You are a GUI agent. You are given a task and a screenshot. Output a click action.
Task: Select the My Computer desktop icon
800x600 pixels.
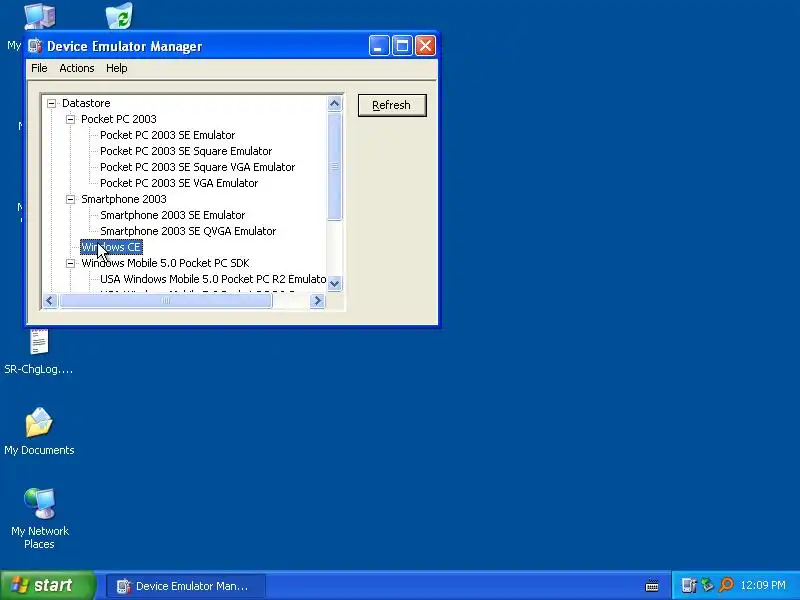point(40,16)
